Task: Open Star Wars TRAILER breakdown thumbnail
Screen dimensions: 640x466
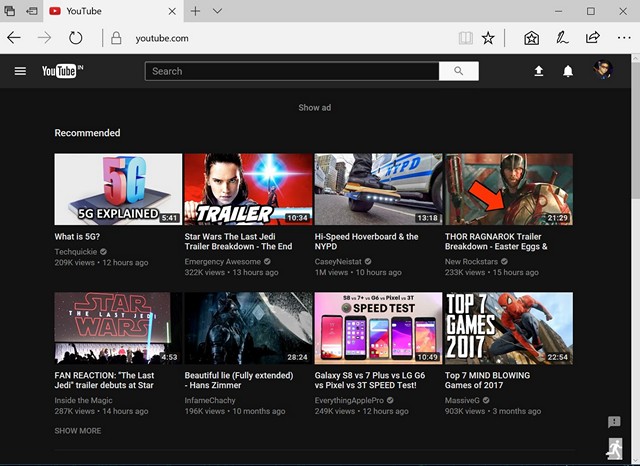Action: (x=248, y=189)
